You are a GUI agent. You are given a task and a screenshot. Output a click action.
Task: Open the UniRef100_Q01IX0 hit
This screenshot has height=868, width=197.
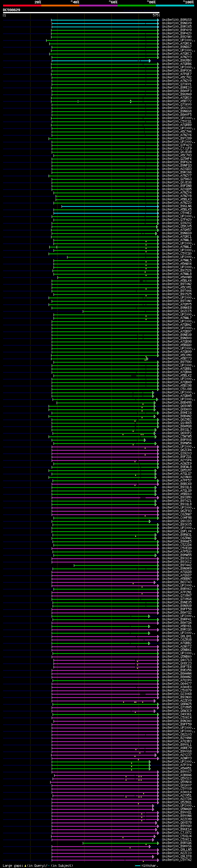pyautogui.click(x=177, y=108)
